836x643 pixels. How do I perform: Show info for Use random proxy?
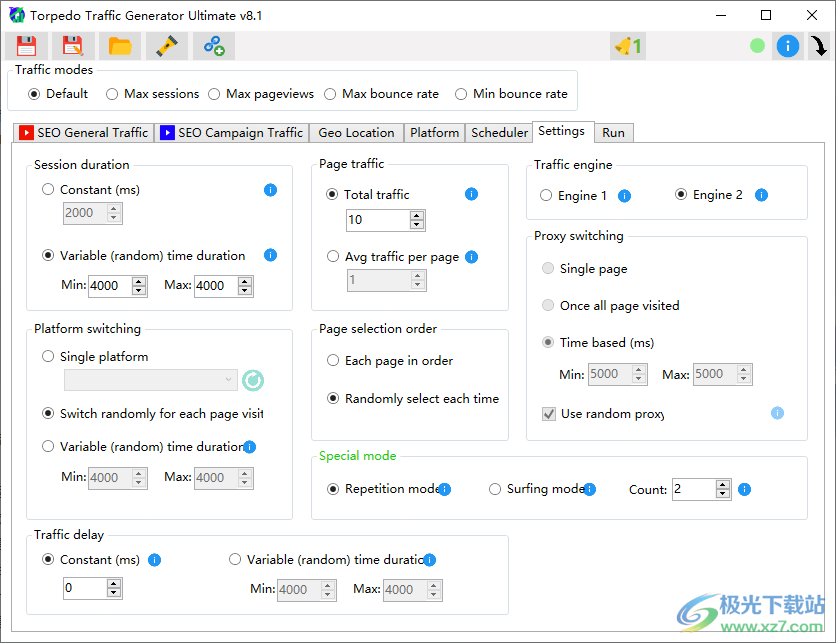pos(777,413)
